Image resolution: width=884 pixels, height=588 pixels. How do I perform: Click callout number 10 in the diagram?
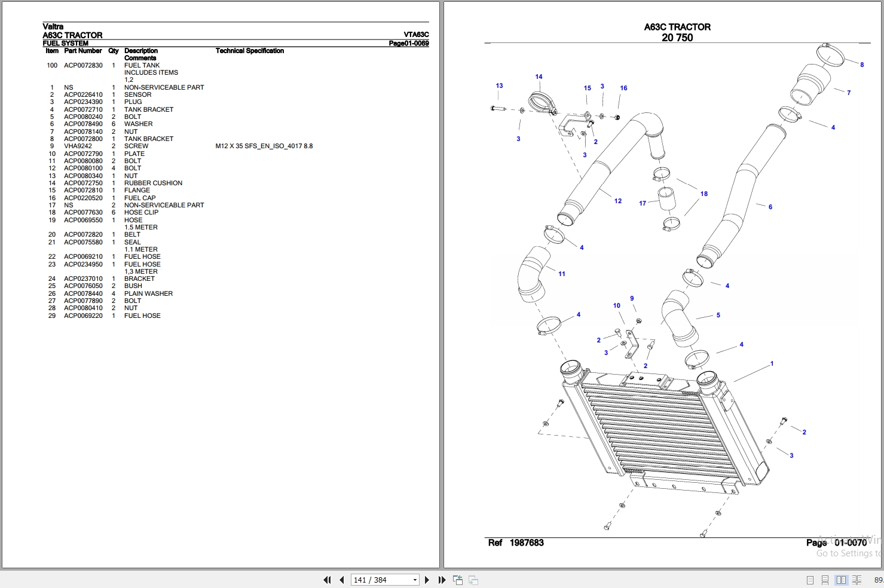tap(617, 305)
